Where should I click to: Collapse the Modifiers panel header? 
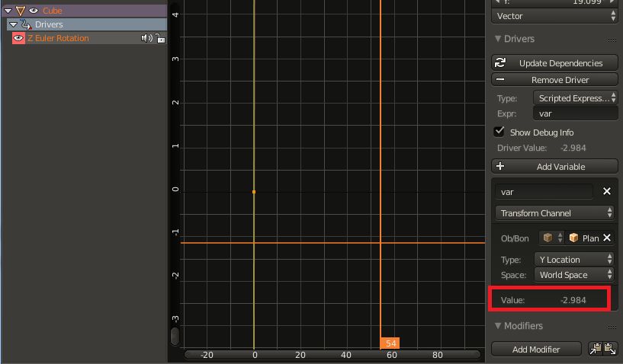519,326
